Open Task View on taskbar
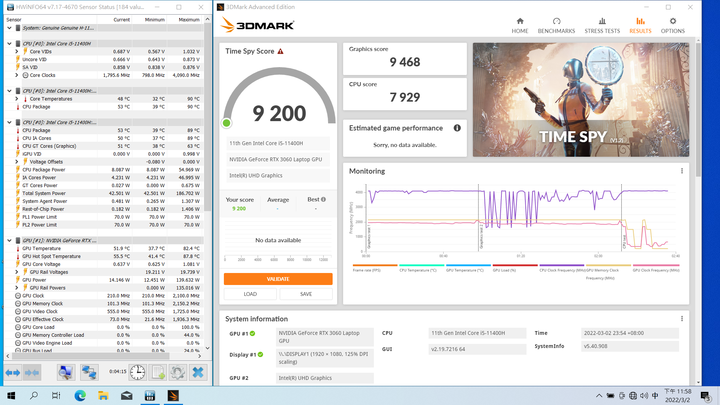The image size is (720, 405). 56,395
